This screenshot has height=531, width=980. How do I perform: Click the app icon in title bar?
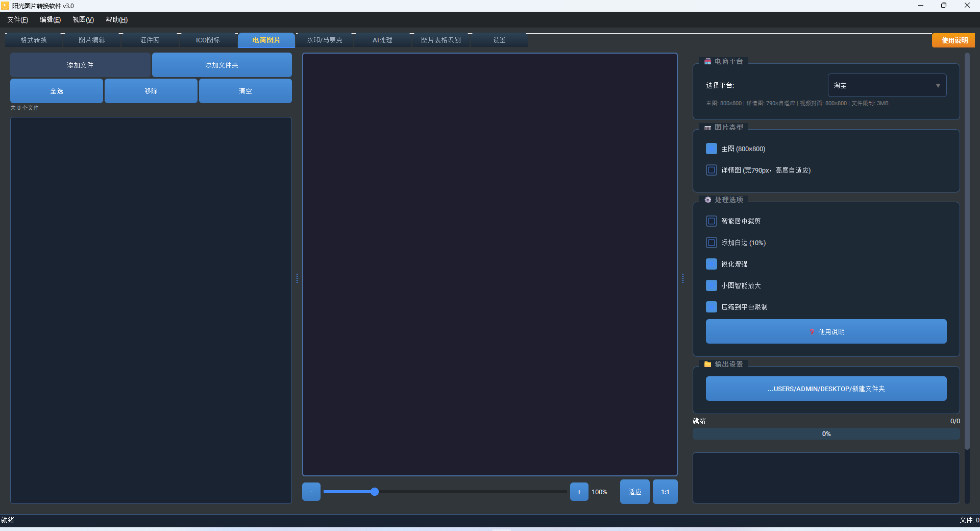[x=5, y=6]
